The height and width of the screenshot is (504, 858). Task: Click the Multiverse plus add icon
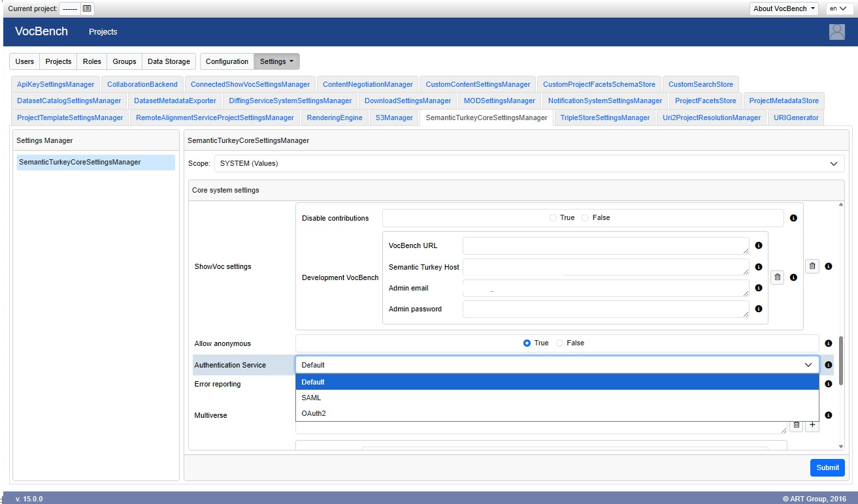pos(812,425)
